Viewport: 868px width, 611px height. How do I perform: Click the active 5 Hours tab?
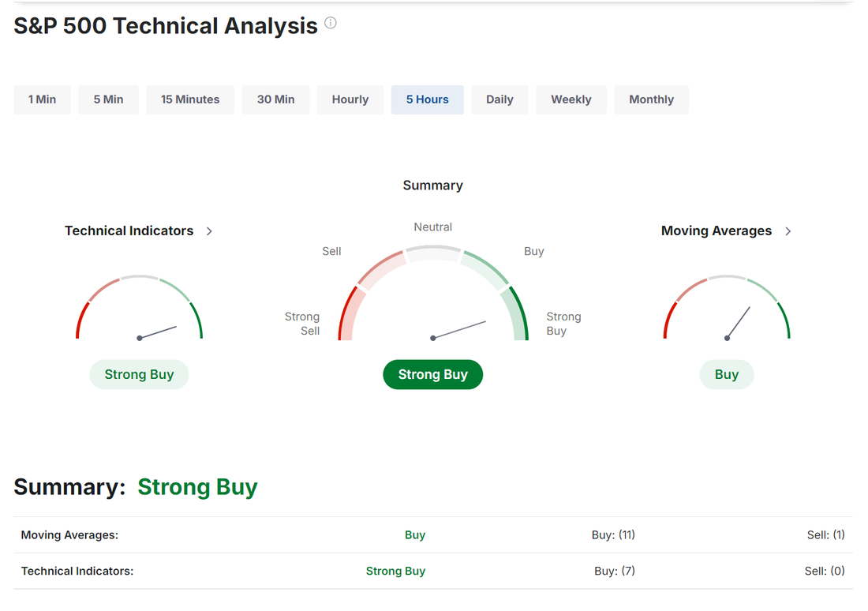tap(427, 99)
